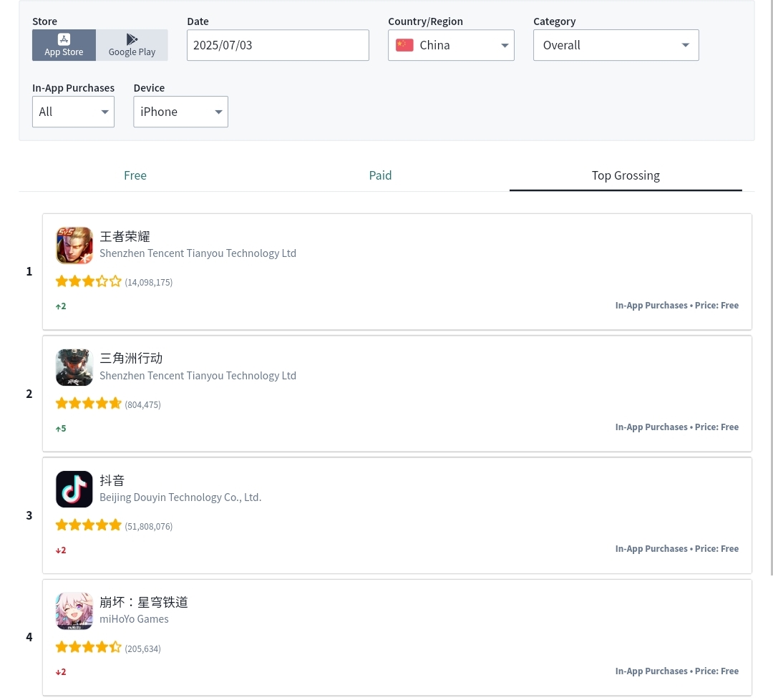This screenshot has height=700, width=773.
Task: Click the 王者荣耀 app icon
Action: click(x=74, y=245)
